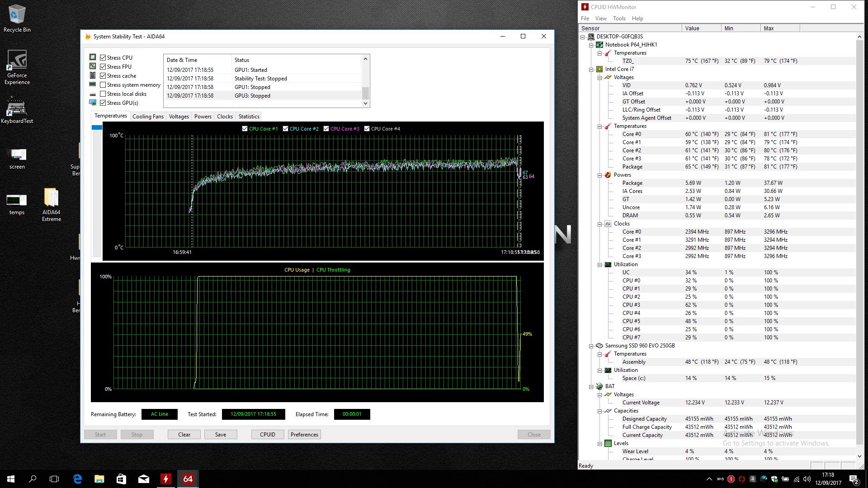Image resolution: width=868 pixels, height=488 pixels.
Task: Open GeForce Experience desktop shortcut
Action: [x=17, y=67]
